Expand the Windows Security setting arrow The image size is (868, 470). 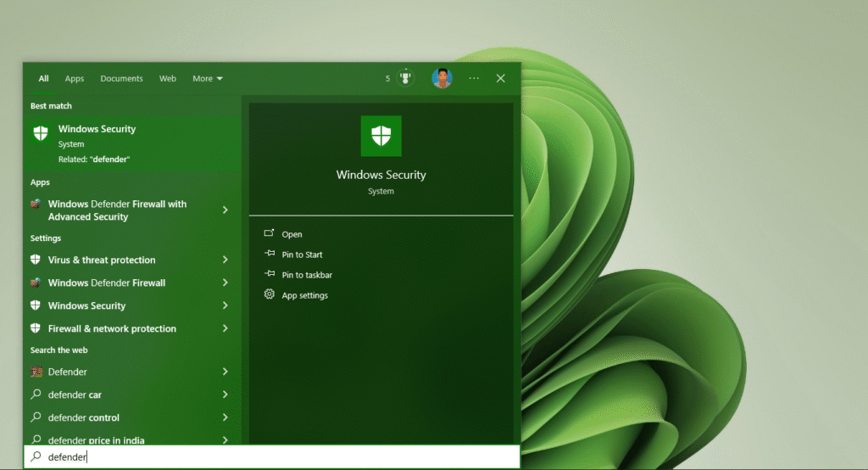tap(225, 305)
